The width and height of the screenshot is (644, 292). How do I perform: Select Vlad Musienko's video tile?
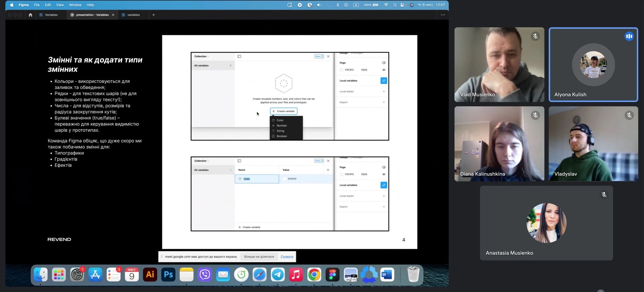[x=499, y=65]
